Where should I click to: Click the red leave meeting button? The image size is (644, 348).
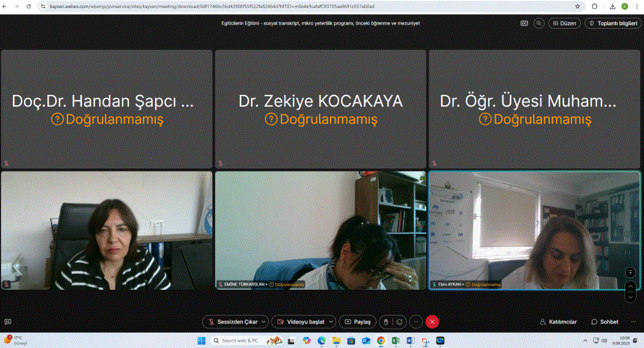432,322
